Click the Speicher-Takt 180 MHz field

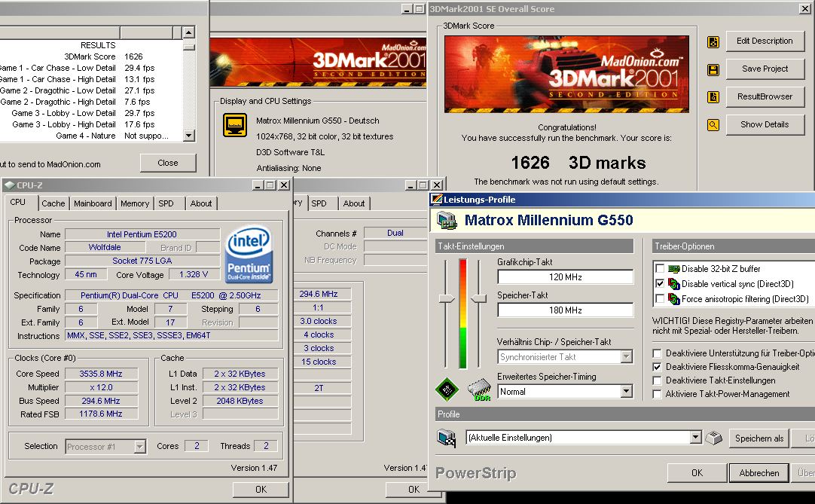[x=565, y=310]
